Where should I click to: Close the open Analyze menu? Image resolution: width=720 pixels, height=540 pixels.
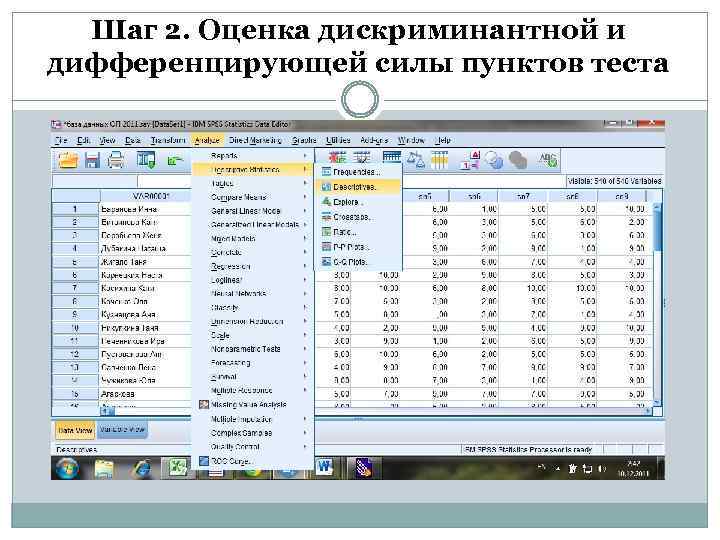point(207,140)
